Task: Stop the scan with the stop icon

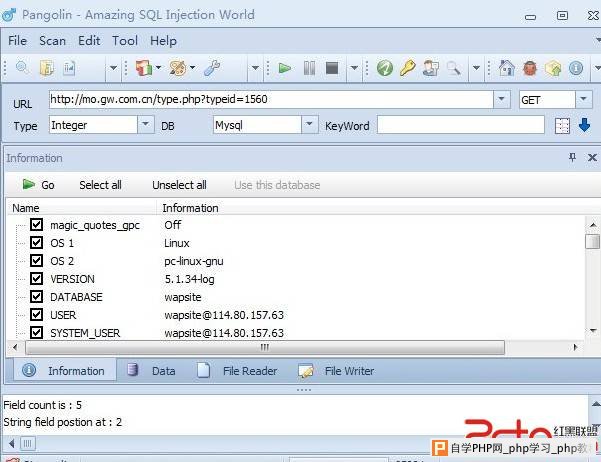Action: tap(332, 68)
